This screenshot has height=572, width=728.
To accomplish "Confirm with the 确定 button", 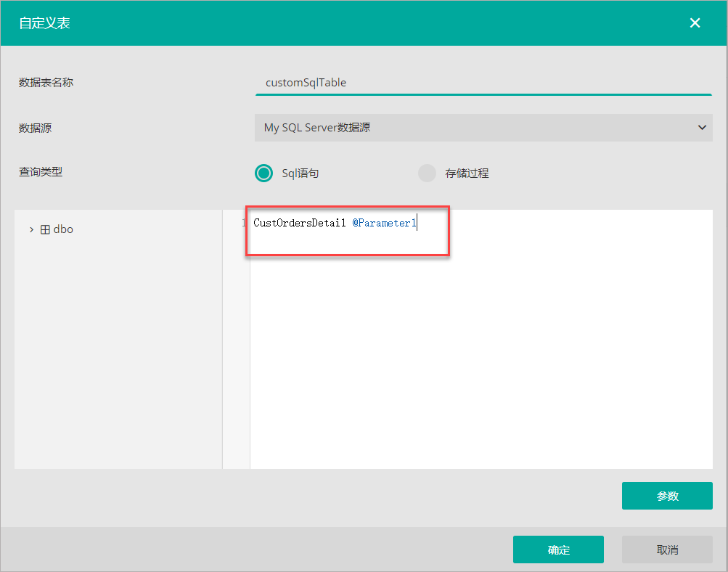I will (x=558, y=549).
